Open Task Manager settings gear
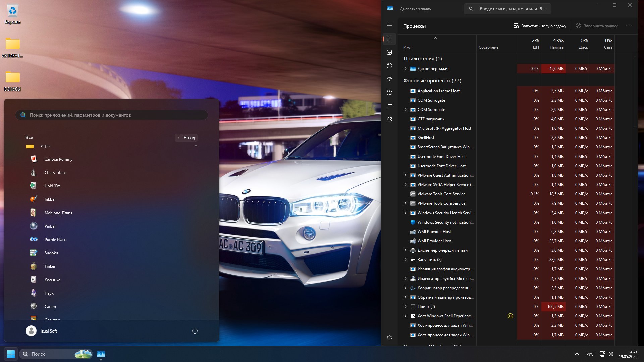This screenshot has height=362, width=644. [389, 338]
